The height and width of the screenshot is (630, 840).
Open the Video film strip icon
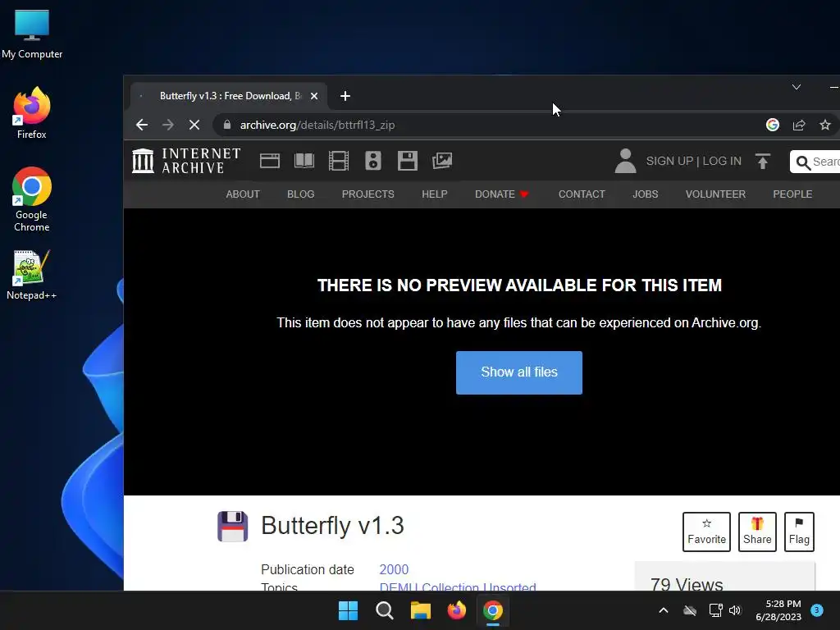coord(339,161)
